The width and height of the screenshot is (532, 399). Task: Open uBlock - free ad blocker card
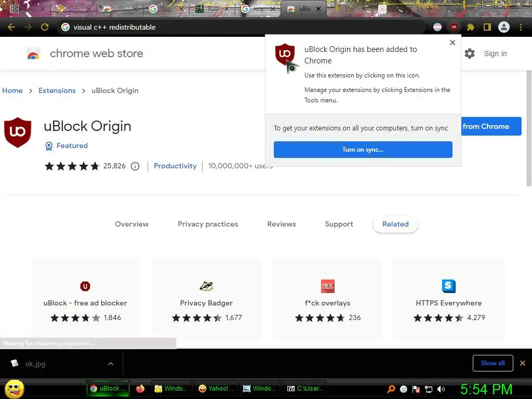point(85,299)
